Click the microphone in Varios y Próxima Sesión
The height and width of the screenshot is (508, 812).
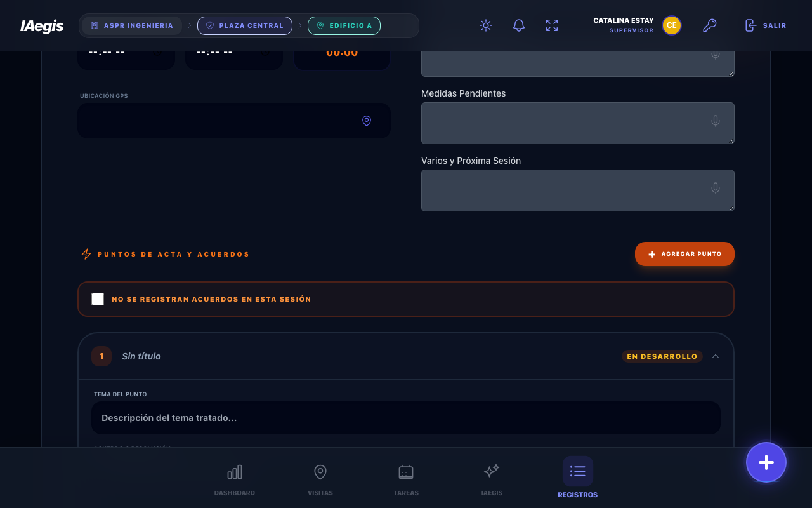[x=716, y=188]
